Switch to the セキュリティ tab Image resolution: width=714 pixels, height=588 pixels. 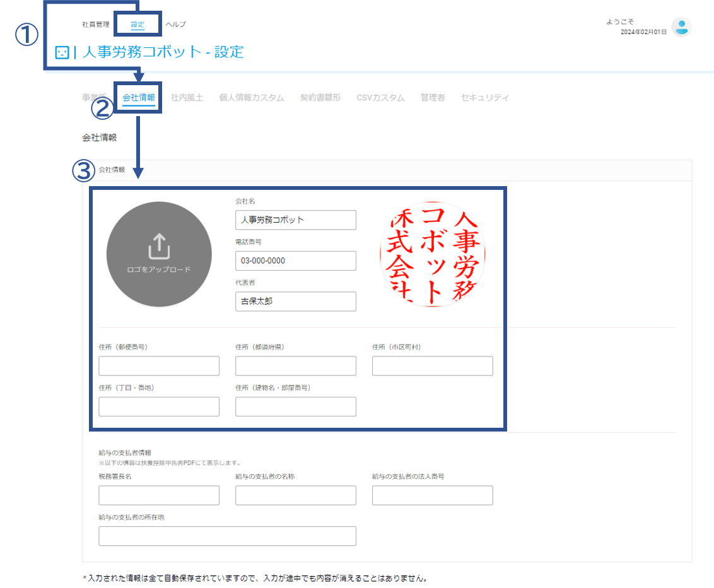(485, 97)
